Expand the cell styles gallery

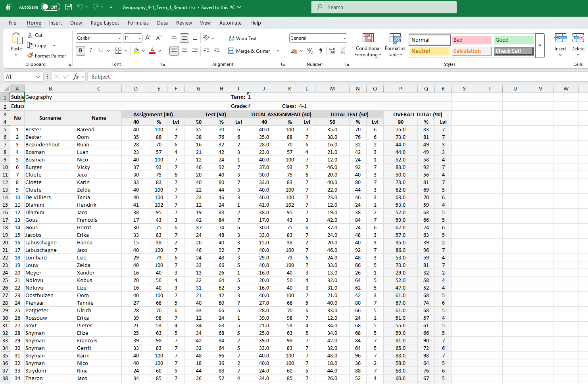pyautogui.click(x=540, y=45)
